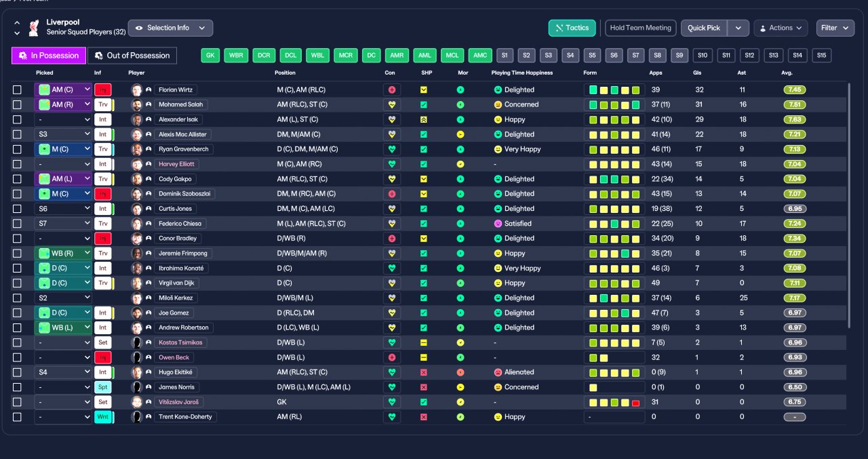This screenshot has width=868, height=459.
Task: Click Kostas Tsimikas's Set status badge
Action: point(103,342)
